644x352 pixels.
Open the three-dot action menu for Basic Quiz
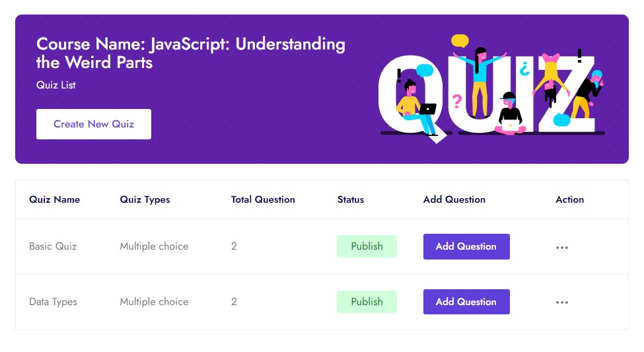click(x=562, y=247)
